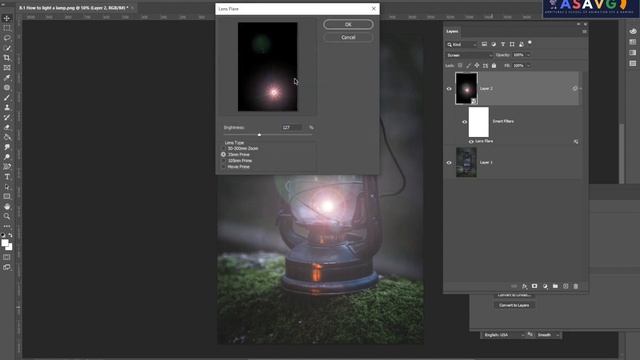Hide Layer 2 visibility eye
Viewport: 640px width, 360px height.
pyautogui.click(x=449, y=89)
